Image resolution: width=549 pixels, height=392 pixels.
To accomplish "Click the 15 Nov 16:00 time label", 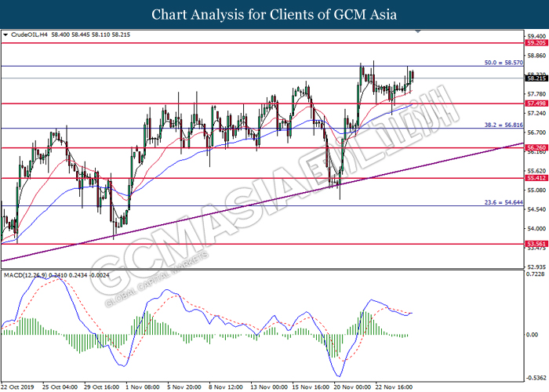I will (x=311, y=387).
